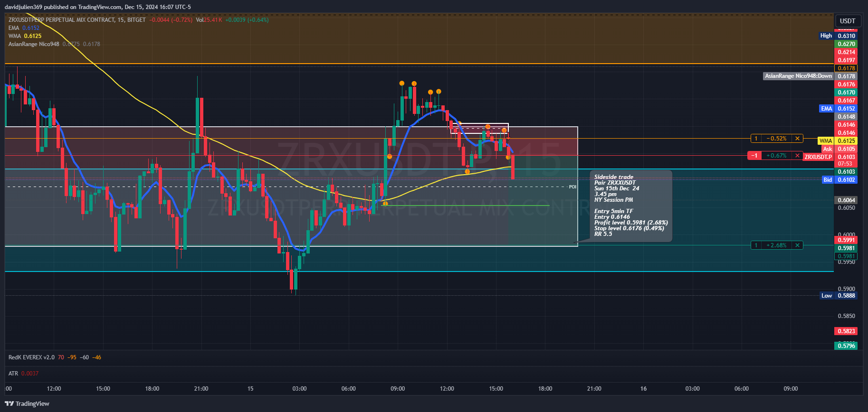This screenshot has width=868, height=412.
Task: Click the yellow WMA 0.6125 axis label
Action: click(x=838, y=141)
